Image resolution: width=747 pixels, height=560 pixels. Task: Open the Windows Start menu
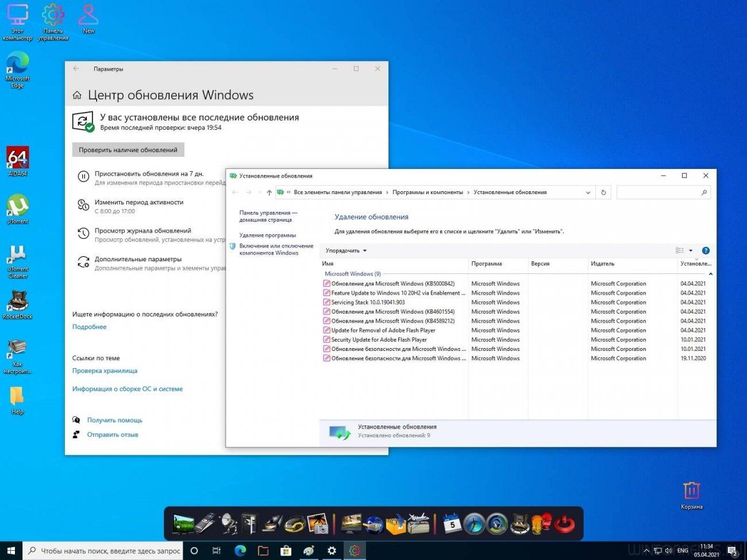(x=11, y=551)
